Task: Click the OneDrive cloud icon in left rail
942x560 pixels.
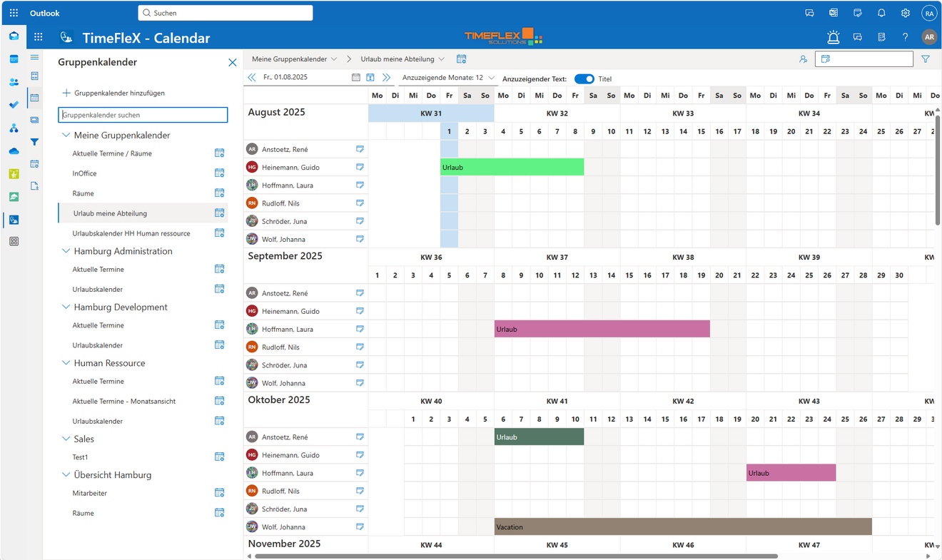Action: point(14,151)
